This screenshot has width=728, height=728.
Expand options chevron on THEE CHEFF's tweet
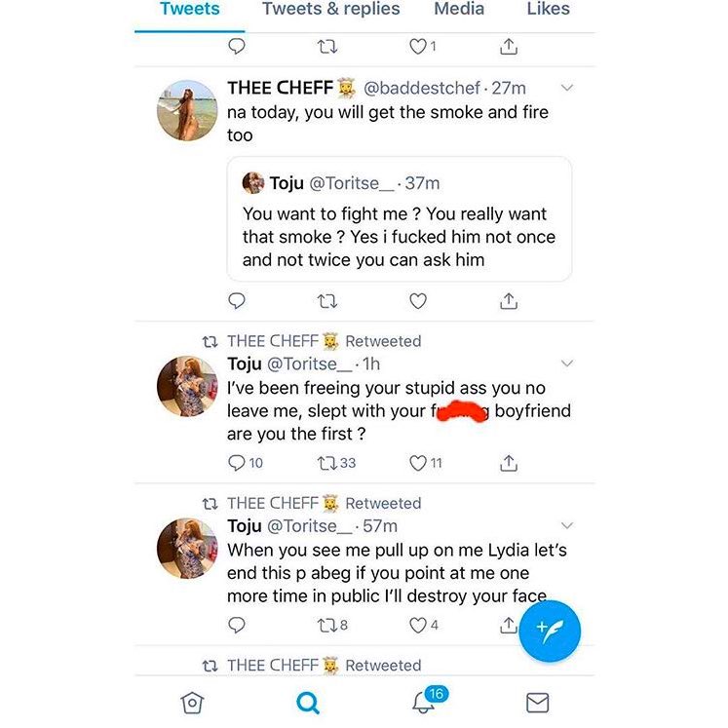pos(568,89)
